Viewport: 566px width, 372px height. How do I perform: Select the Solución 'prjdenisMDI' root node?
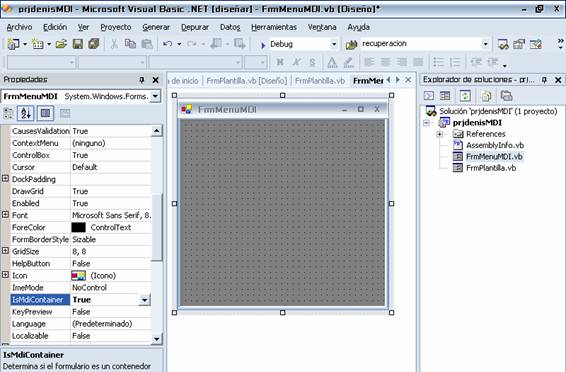coord(498,111)
